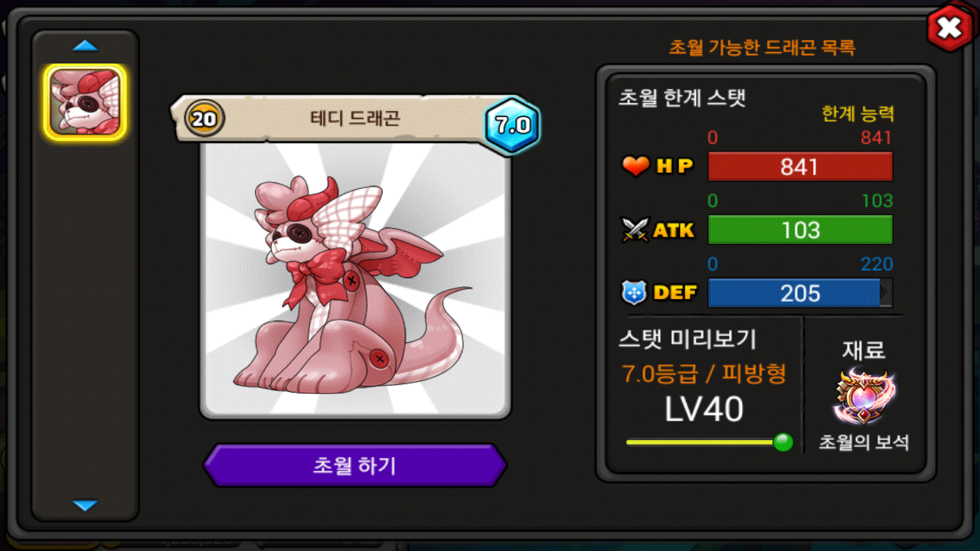Click the Teddy Dragon portrait image

point(355,279)
